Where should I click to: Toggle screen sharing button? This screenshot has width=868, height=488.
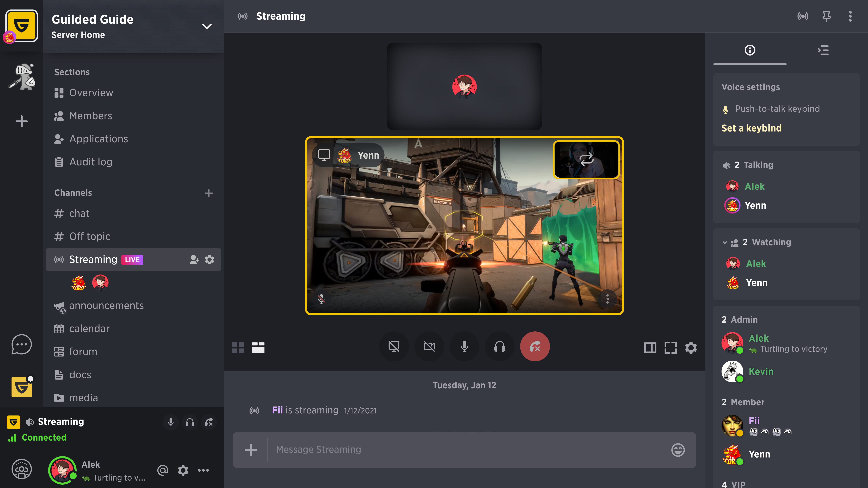point(394,346)
